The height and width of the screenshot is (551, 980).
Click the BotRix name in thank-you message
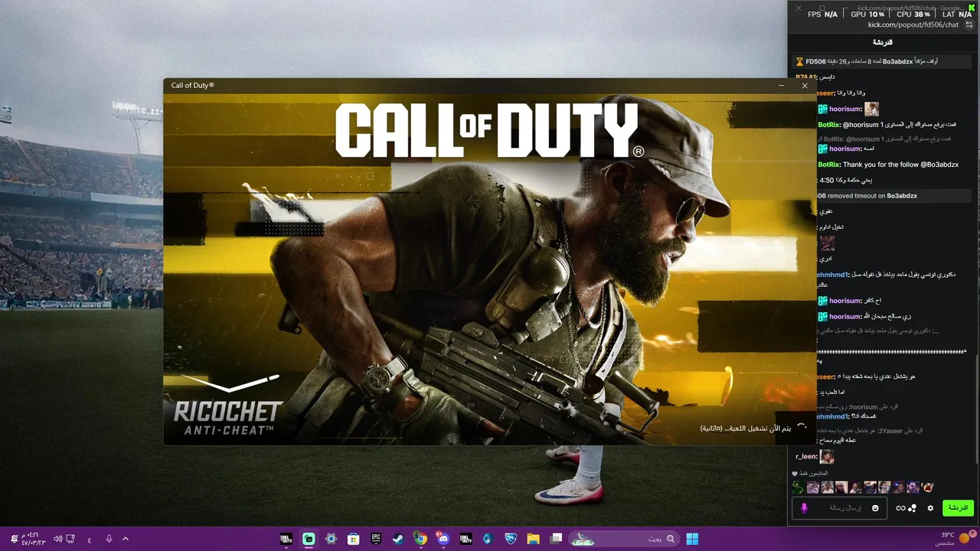pos(829,165)
